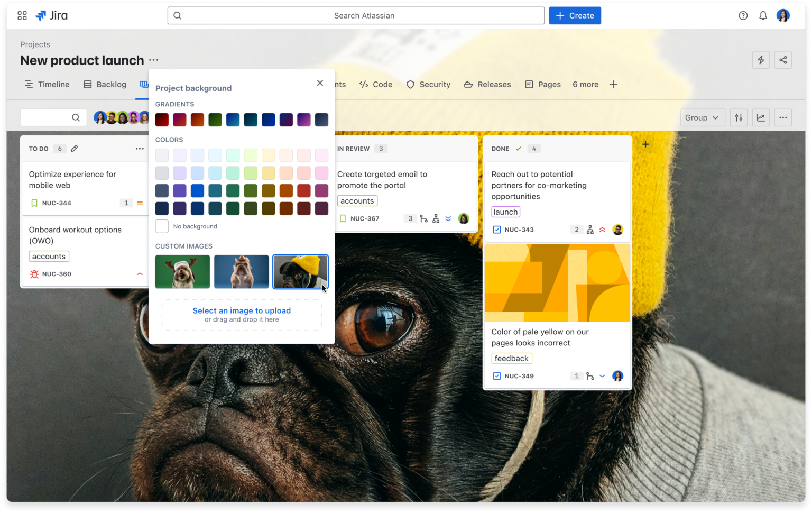This screenshot has height=513, width=812.
Task: Switch to the Releases tab
Action: [x=487, y=85]
